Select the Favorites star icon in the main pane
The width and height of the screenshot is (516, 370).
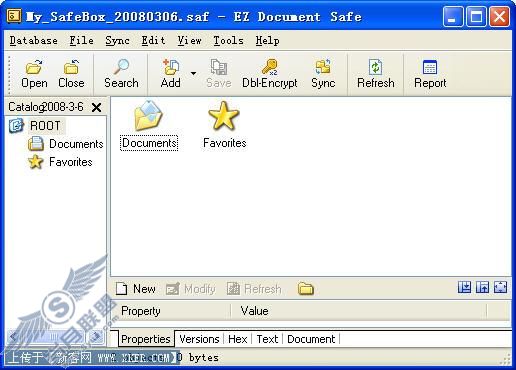tap(224, 126)
